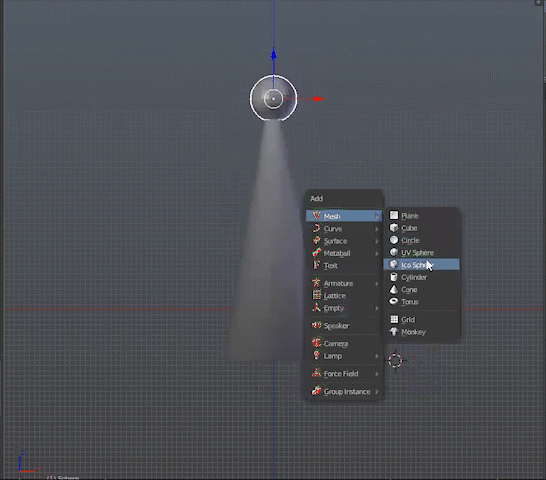Open the Empty submenu entry

tap(344, 308)
